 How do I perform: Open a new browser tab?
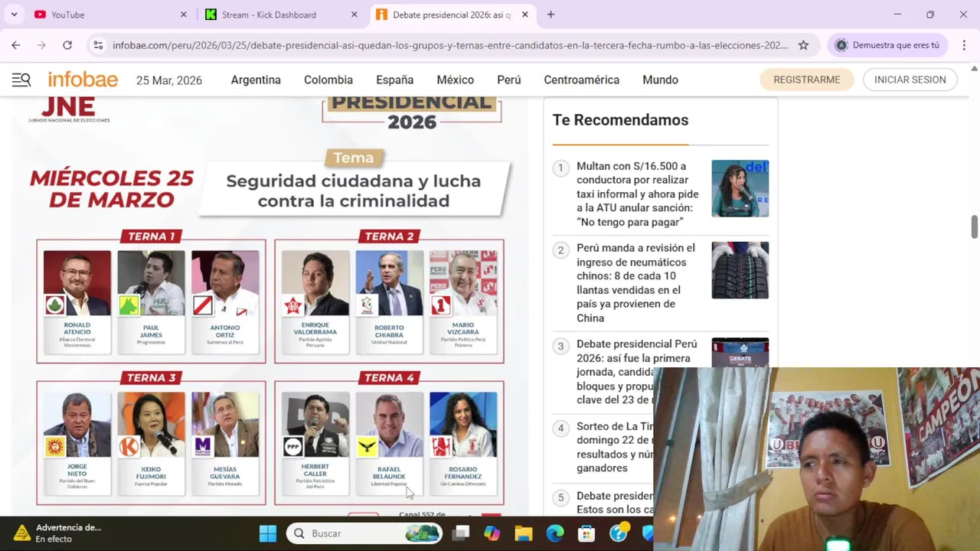(550, 15)
